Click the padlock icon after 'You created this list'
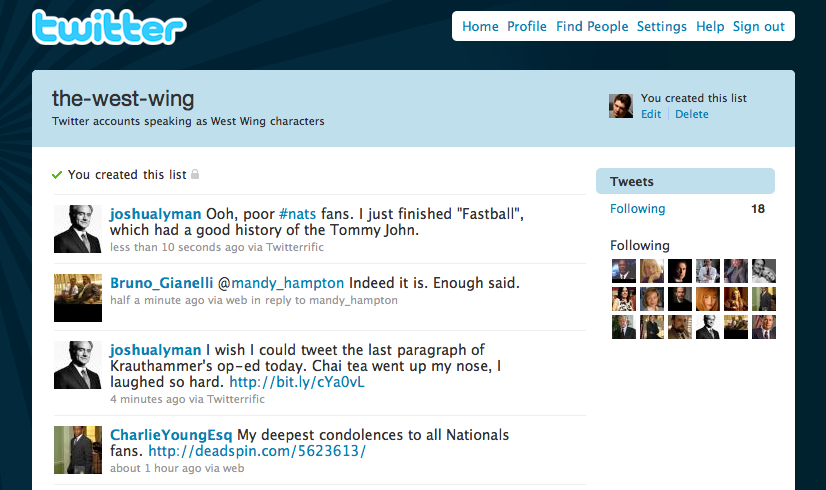This screenshot has width=826, height=490. point(195,174)
